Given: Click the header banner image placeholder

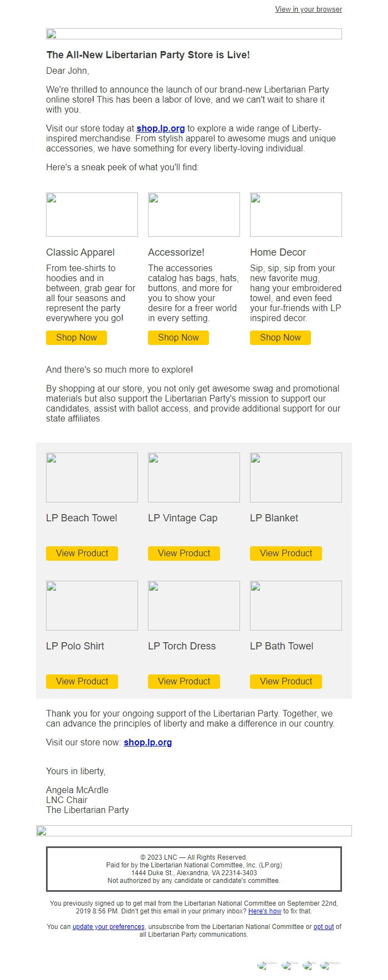Looking at the screenshot, I should pos(193,34).
